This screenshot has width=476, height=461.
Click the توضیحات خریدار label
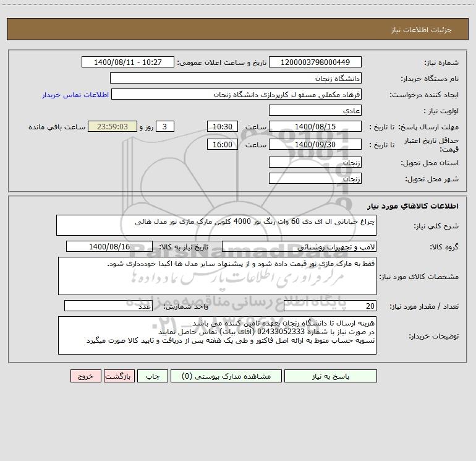(x=433, y=336)
